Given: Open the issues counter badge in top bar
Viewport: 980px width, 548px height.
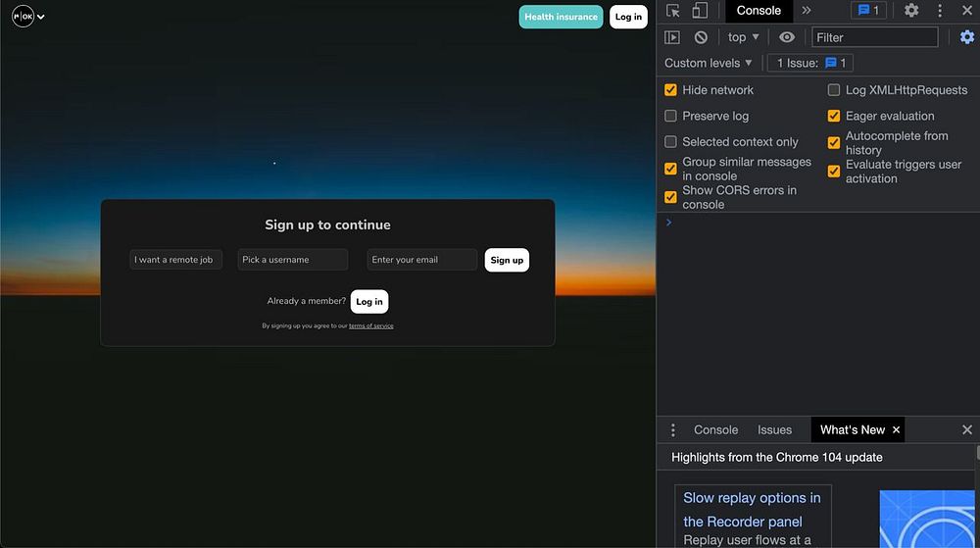Looking at the screenshot, I should coord(868,11).
